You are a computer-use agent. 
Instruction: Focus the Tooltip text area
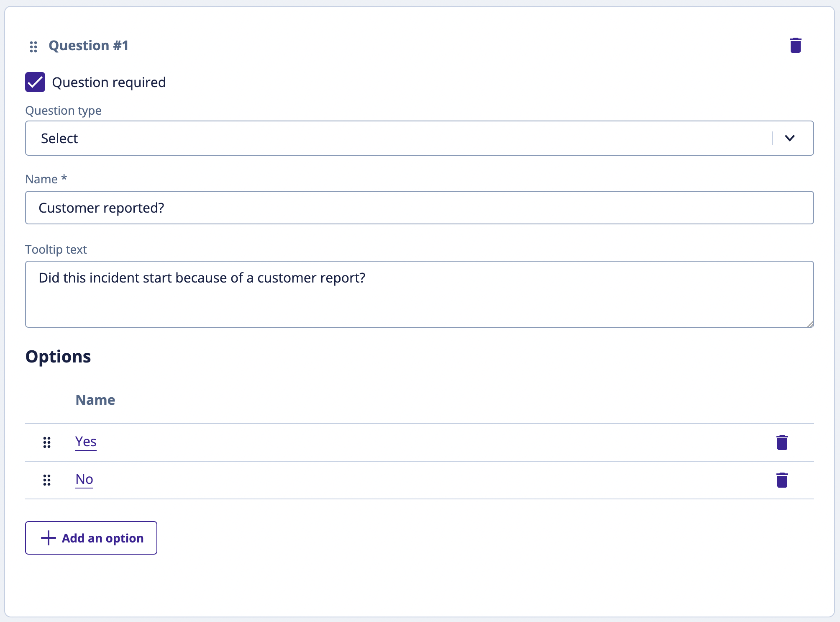(x=419, y=294)
